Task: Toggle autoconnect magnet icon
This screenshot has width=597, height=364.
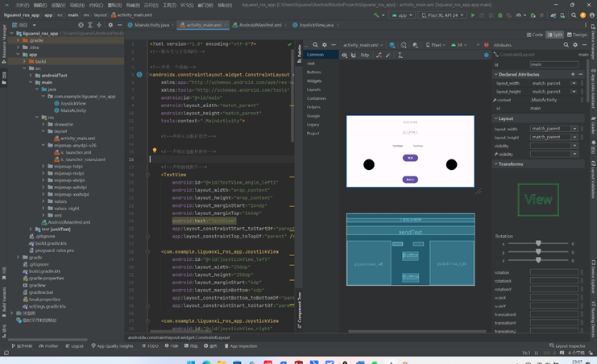Action: (354, 56)
